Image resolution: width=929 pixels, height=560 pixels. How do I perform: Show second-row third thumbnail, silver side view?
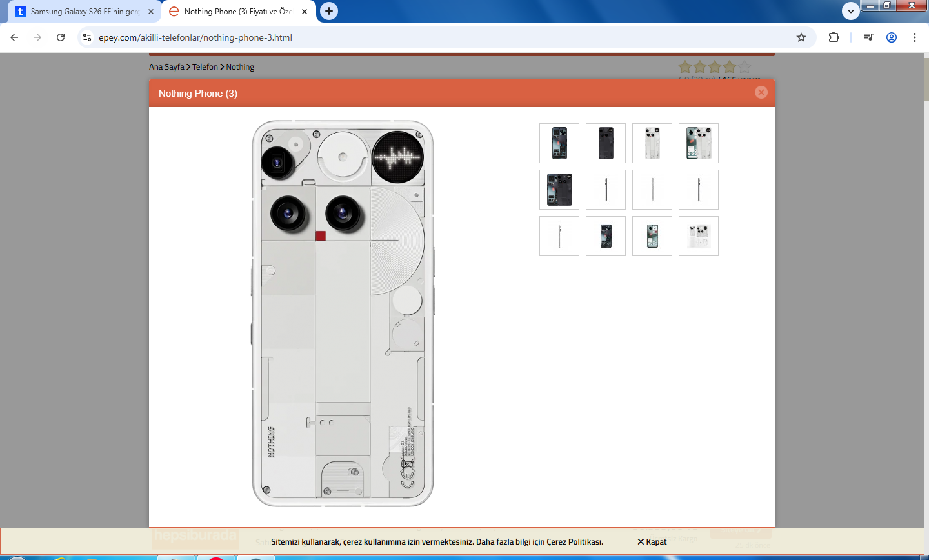(652, 190)
